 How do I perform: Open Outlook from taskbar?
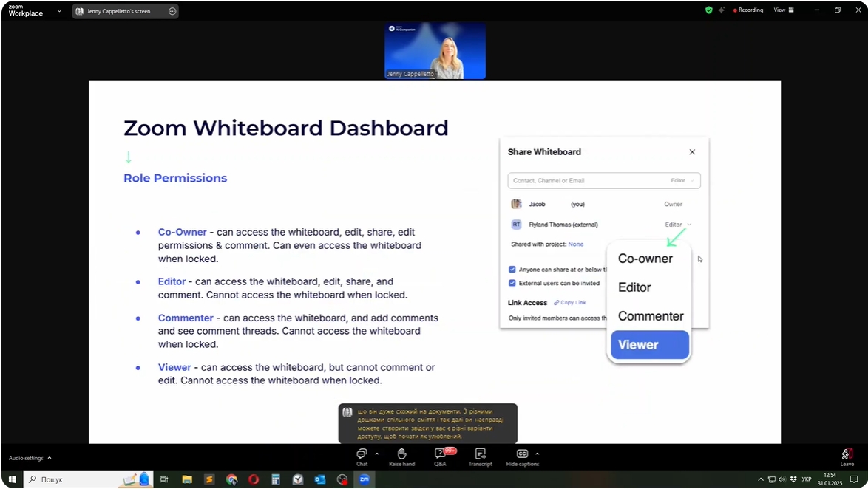point(320,479)
